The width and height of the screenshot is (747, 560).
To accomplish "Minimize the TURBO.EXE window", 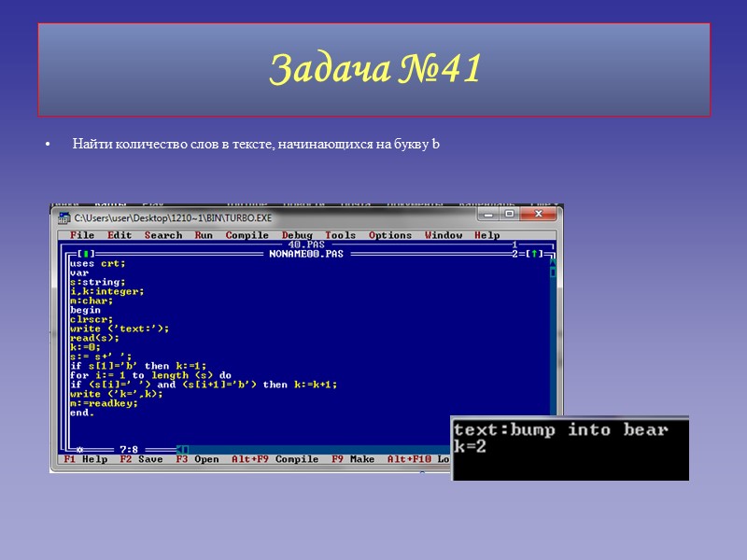I will click(x=487, y=215).
